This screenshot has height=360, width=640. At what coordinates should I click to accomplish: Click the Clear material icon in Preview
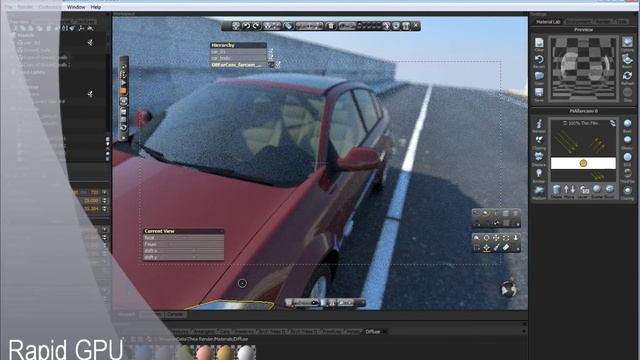[539, 44]
